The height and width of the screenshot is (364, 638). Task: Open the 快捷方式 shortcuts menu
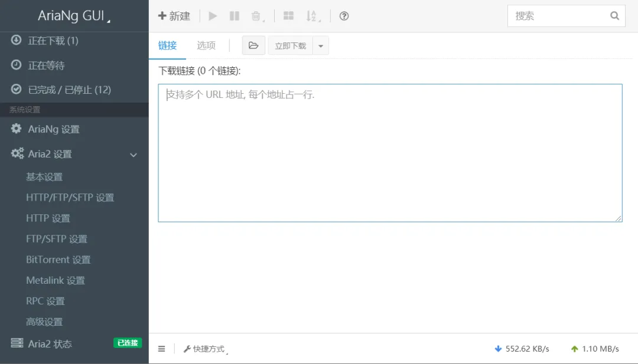(x=206, y=349)
